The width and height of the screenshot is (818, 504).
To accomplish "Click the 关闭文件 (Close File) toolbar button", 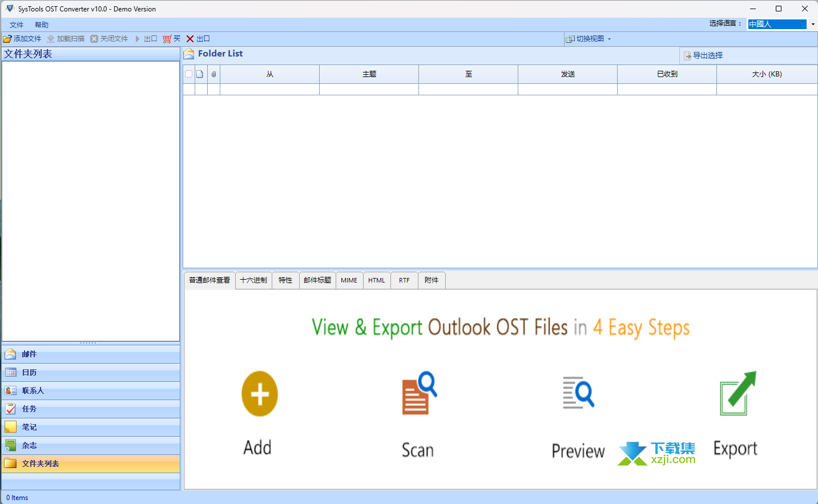I will [109, 39].
